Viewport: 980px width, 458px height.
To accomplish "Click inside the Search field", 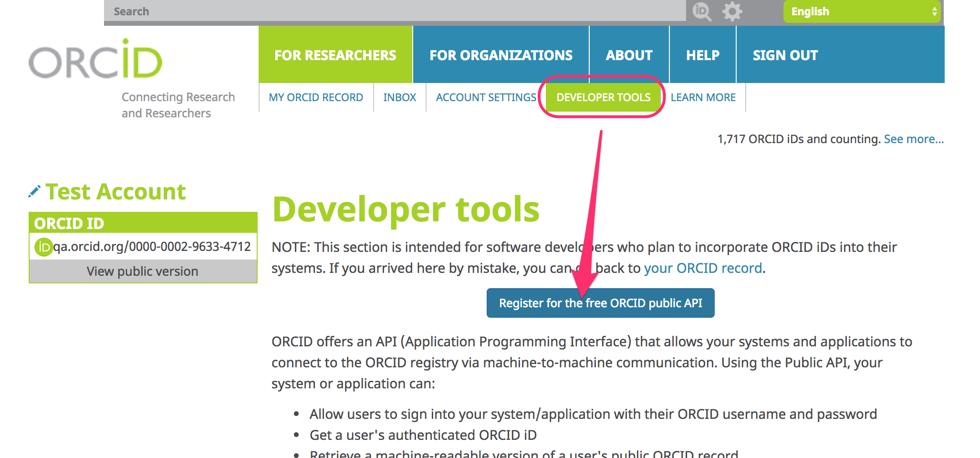I will tap(395, 11).
